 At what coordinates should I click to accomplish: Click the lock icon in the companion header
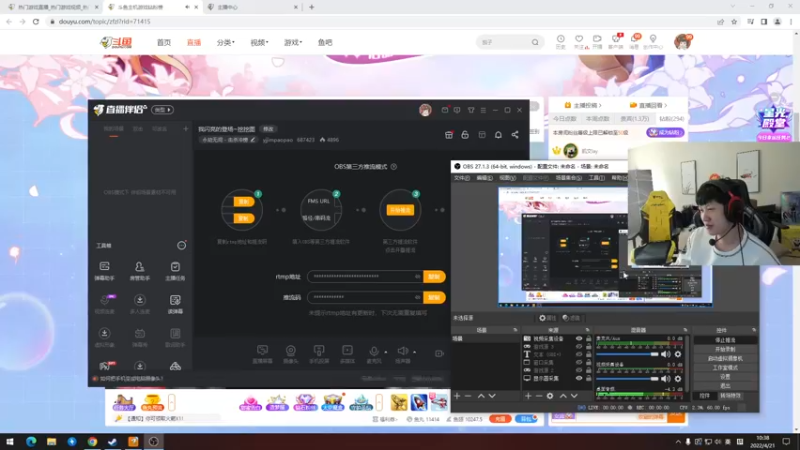point(465,135)
